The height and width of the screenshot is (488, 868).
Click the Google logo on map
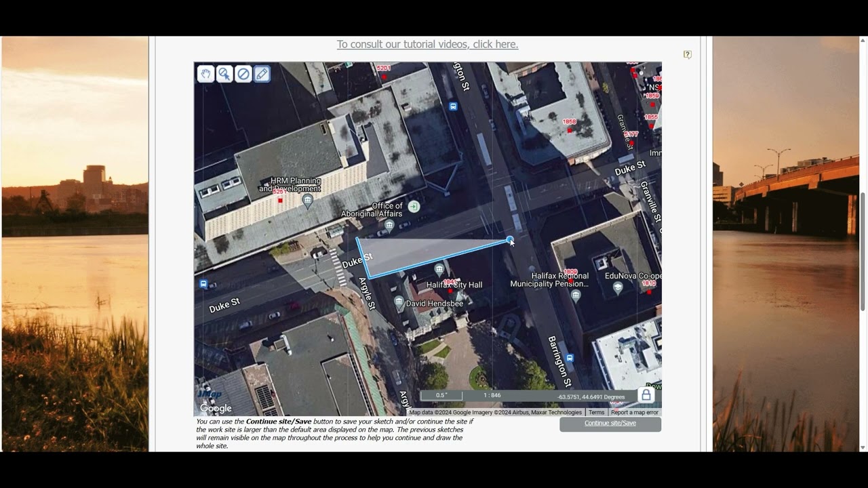[216, 408]
